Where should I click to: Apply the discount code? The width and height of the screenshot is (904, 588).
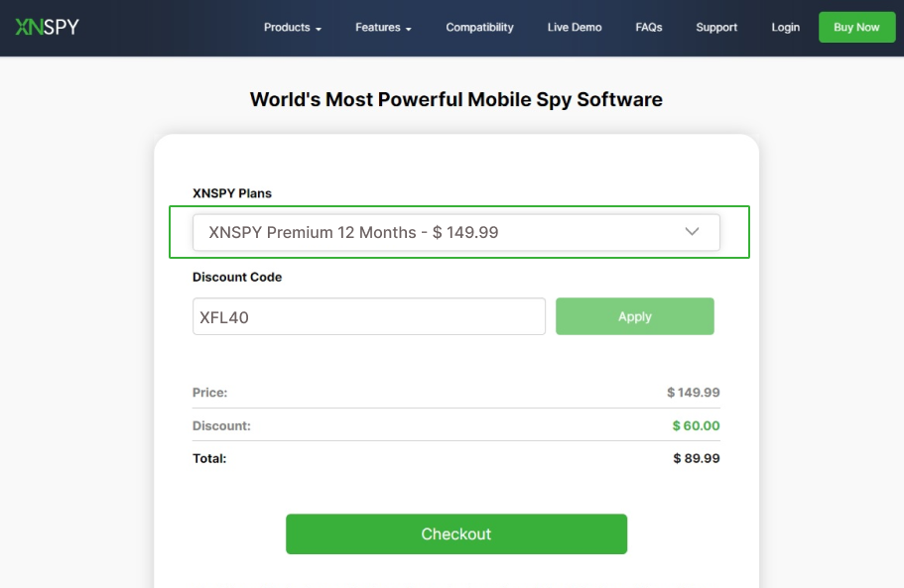click(634, 316)
